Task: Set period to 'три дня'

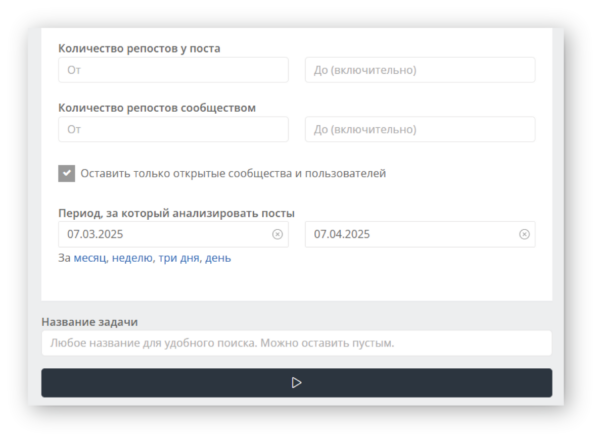Action: (x=179, y=258)
